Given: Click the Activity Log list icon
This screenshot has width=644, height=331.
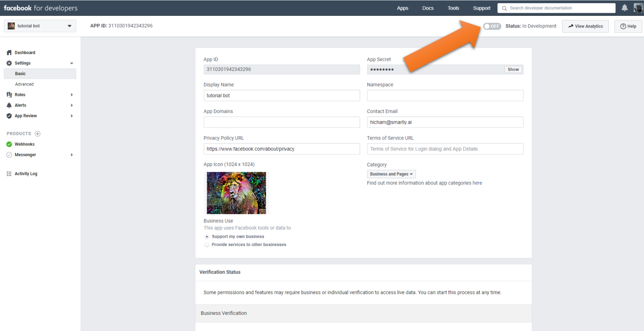Looking at the screenshot, I should 9,174.
